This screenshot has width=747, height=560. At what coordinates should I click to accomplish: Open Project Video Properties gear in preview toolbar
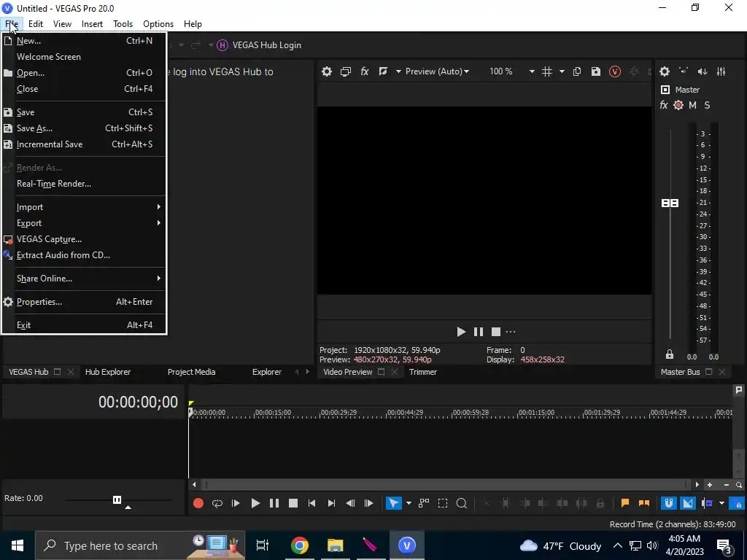pyautogui.click(x=326, y=71)
